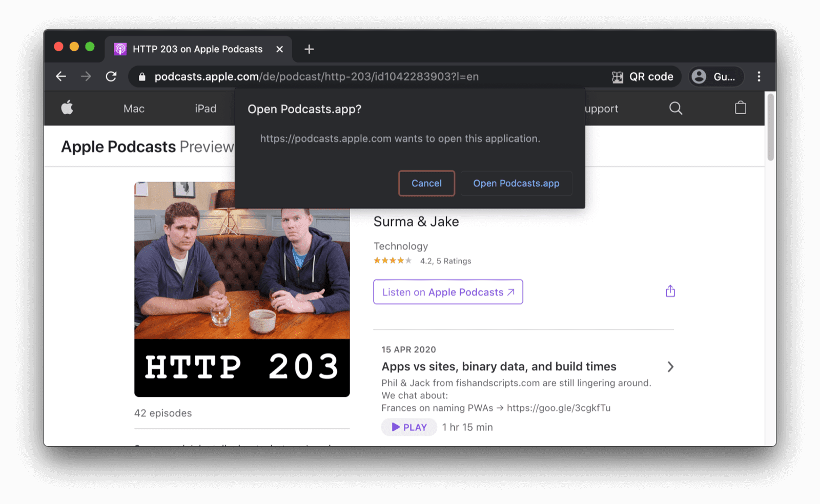820x504 pixels.
Task: Expand the episode details chevron
Action: coord(670,367)
